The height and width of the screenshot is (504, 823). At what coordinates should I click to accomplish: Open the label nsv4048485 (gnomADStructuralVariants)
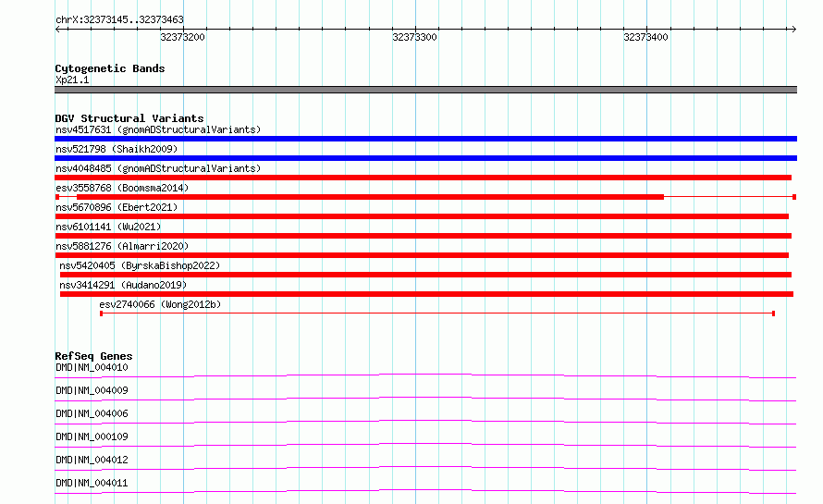pyautogui.click(x=158, y=168)
